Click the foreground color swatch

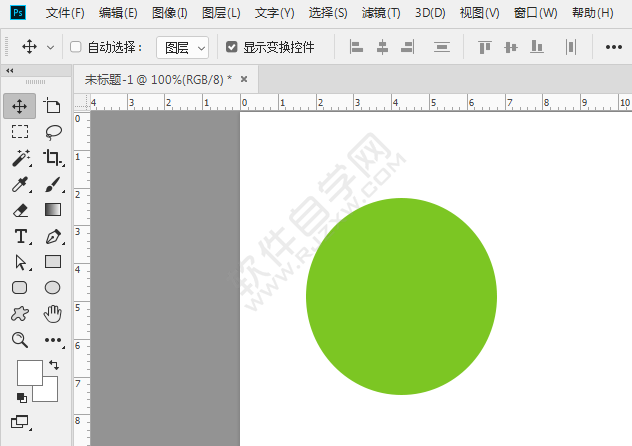pos(29,373)
